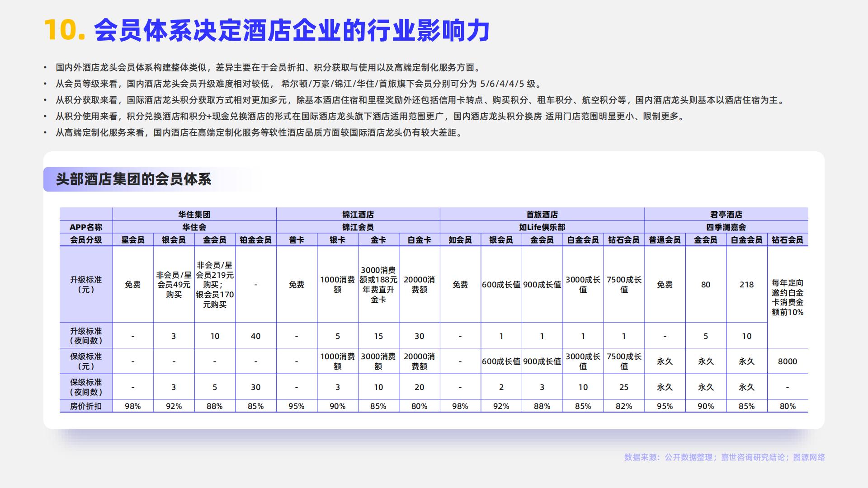
Task: Select the 四季澜嘉会 app name cell
Action: pos(726,227)
